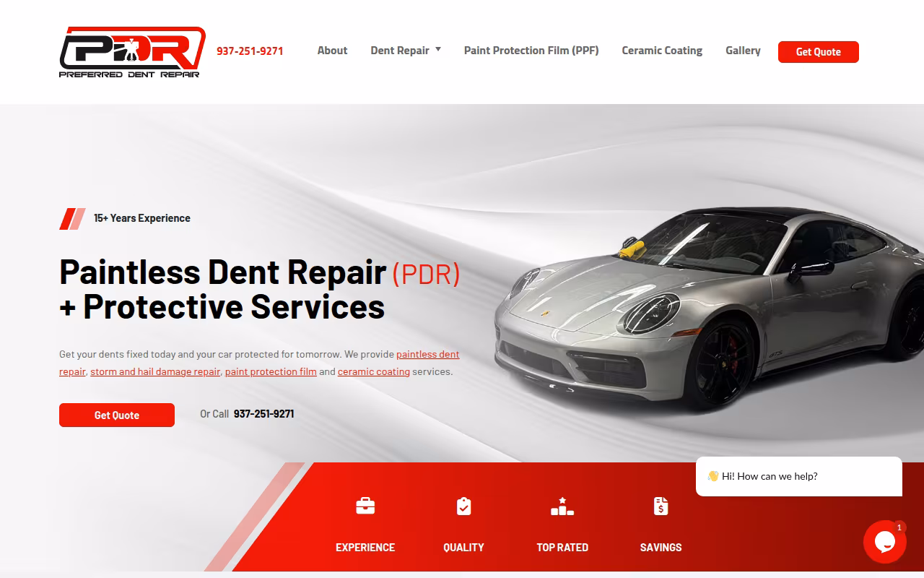Screen dimensions: 924x578
Task: Click the Get Quote button below hero text
Action: point(117,415)
